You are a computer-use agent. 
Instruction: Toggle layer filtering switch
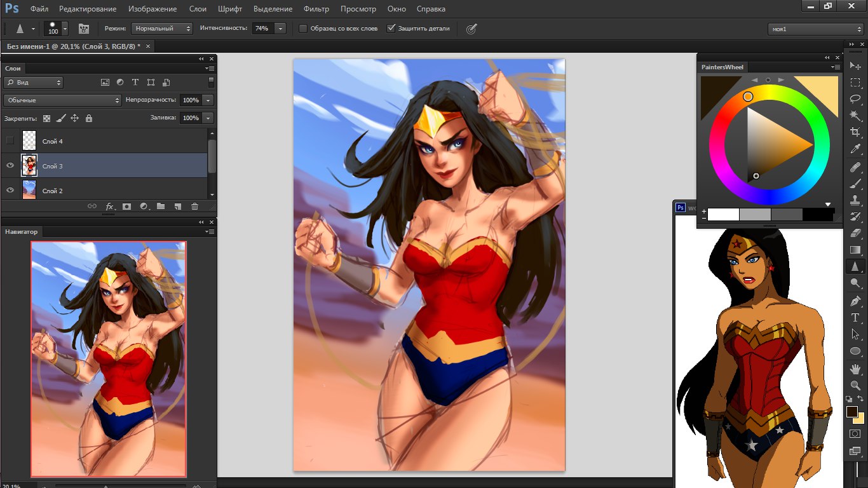point(211,82)
